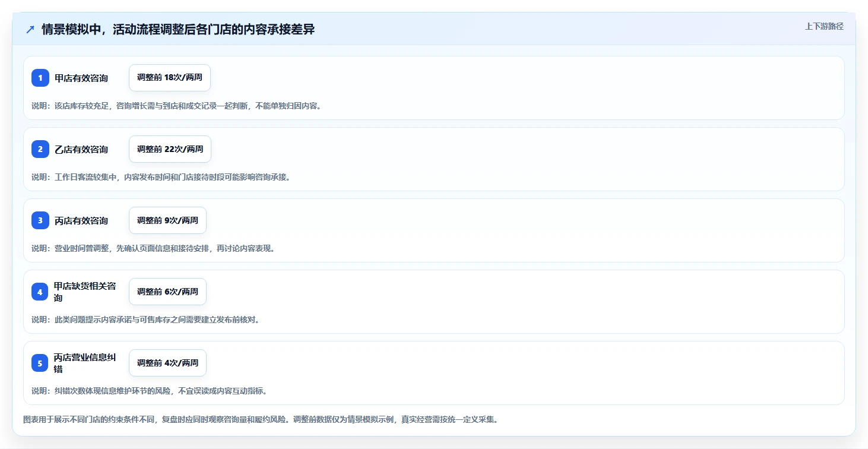Click the note starting 说明：纠错次数体现信息维护
The image size is (868, 449).
[x=149, y=391]
